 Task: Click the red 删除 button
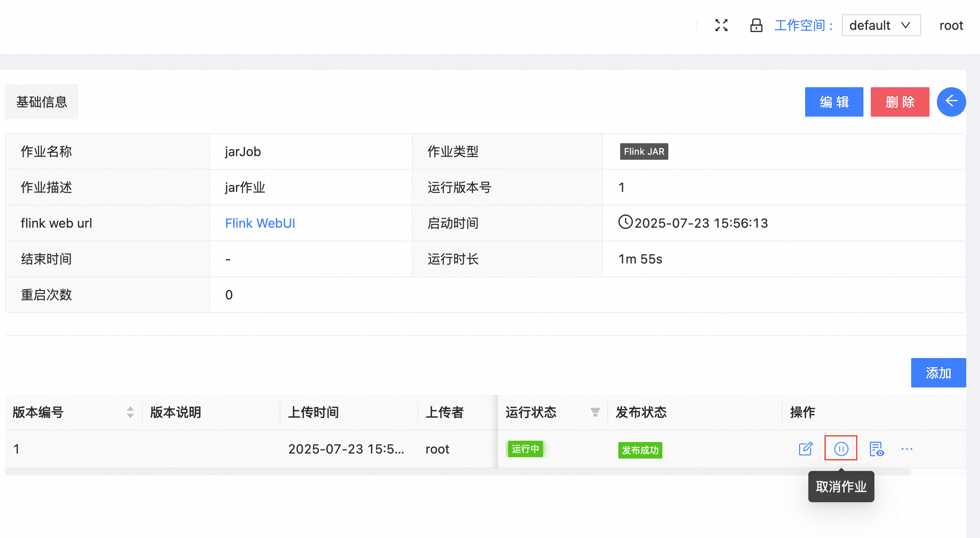(x=900, y=102)
